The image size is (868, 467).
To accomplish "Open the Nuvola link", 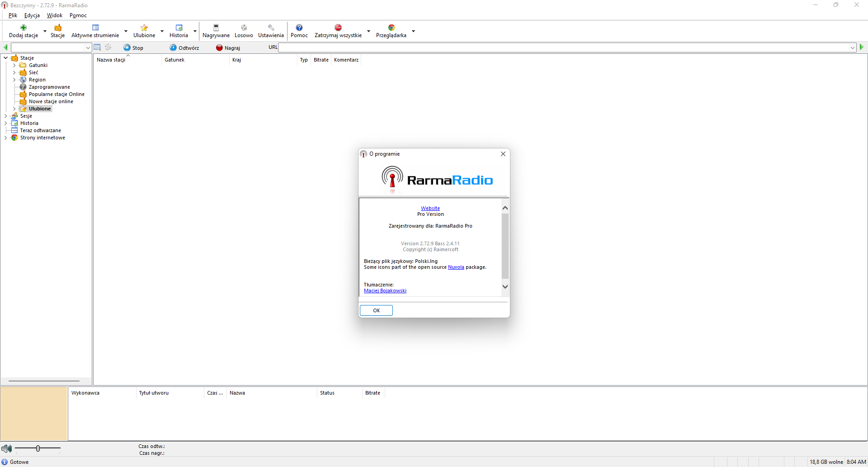I will pos(456,267).
